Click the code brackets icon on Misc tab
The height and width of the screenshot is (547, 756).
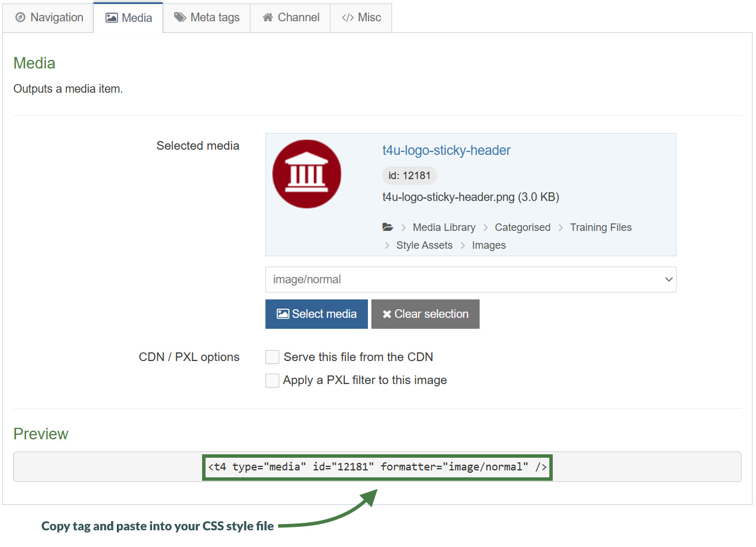pyautogui.click(x=347, y=18)
